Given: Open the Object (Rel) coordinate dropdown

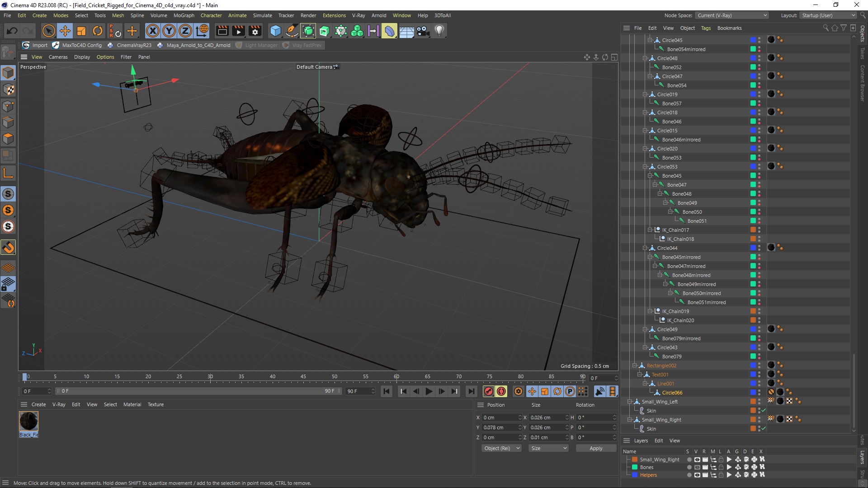Looking at the screenshot, I should [x=501, y=448].
